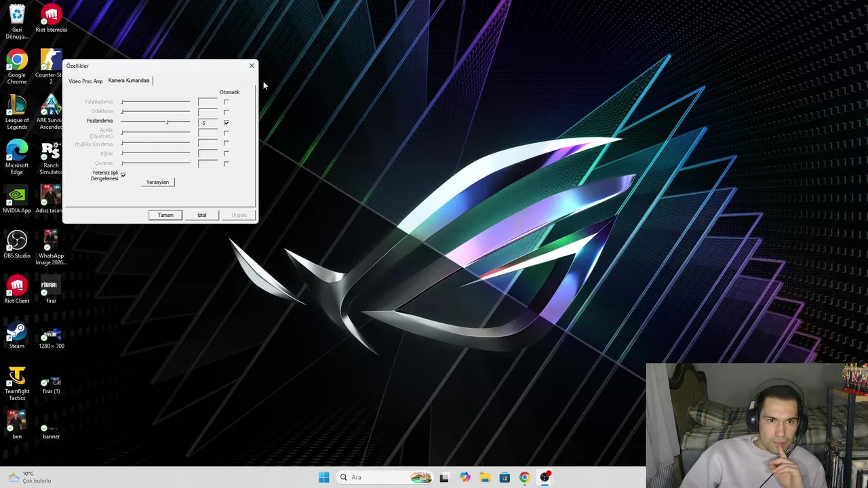Viewport: 868px width, 488px height.
Task: Switch to the Video Proc Amp tab
Action: tap(85, 81)
